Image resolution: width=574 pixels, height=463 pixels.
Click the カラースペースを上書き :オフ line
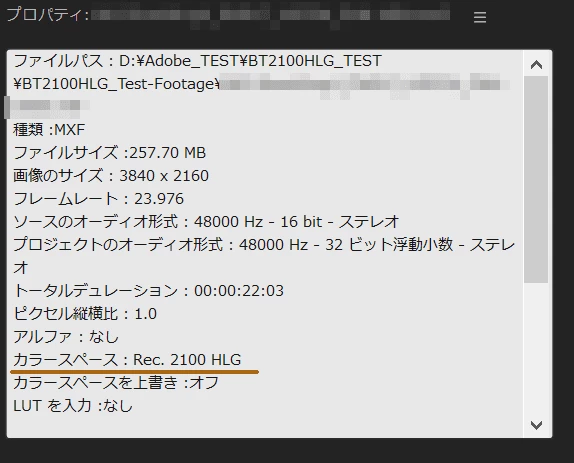tap(116, 383)
